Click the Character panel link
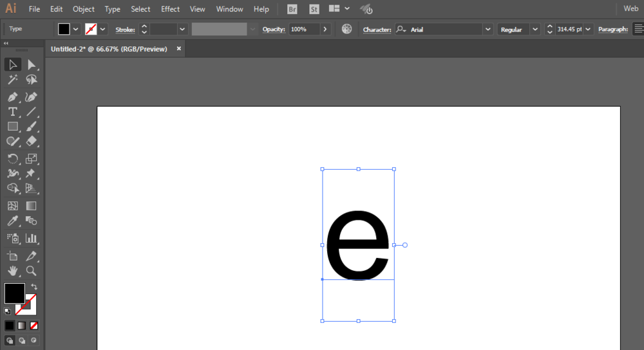Screen dimensions: 644x350 377,30
